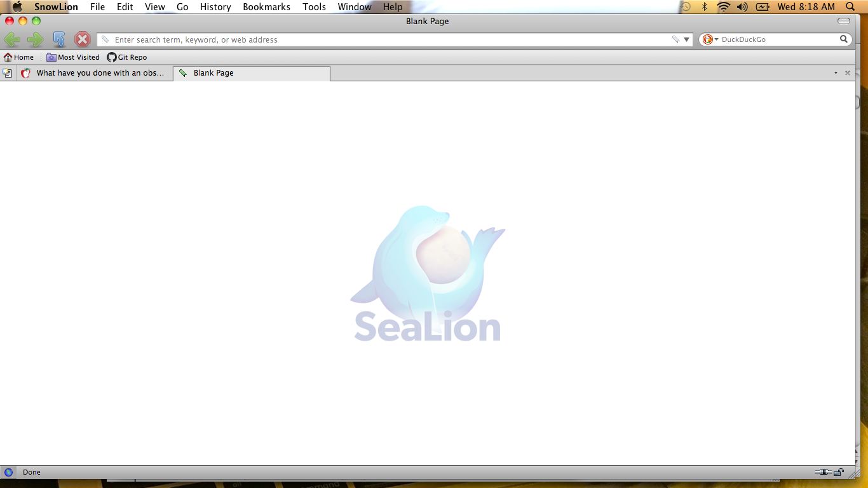Viewport: 868px width, 488px height.
Task: Open Spotlight search magnifier icon
Action: click(851, 7)
